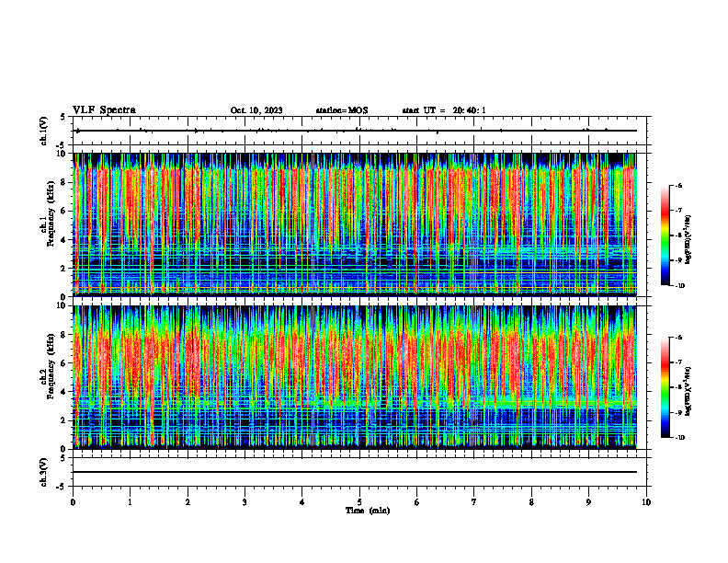Click the 'station=MOS' header label
This screenshot has height=563, width=728.
tap(342, 110)
